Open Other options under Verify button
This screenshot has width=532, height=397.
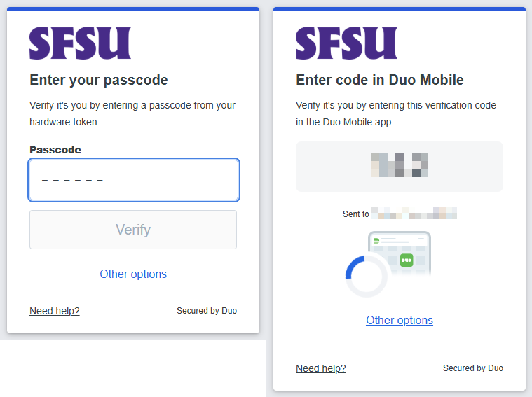[x=133, y=274]
